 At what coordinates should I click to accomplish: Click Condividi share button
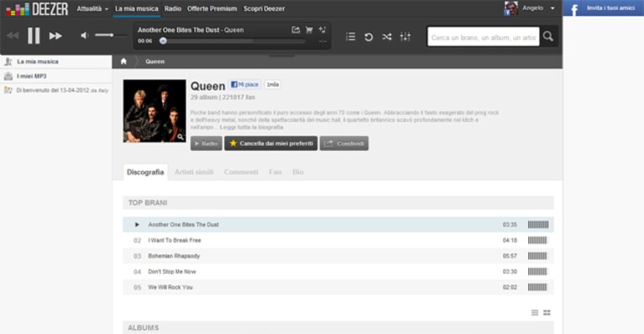(x=344, y=144)
